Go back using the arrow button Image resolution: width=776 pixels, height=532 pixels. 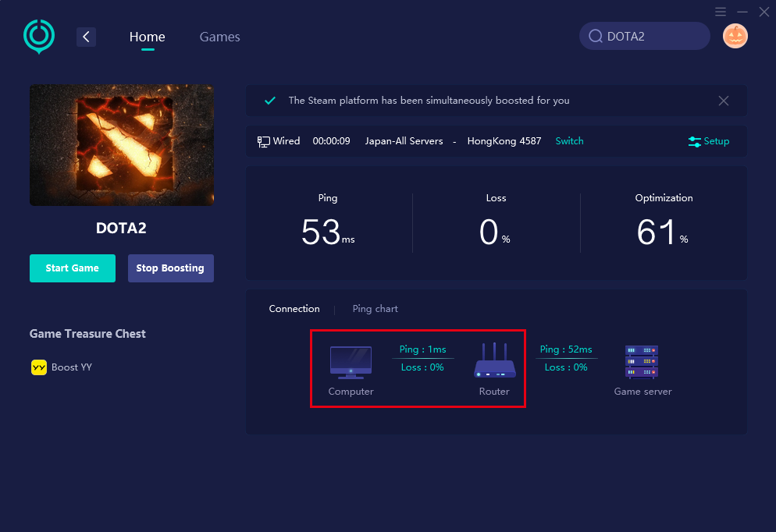click(86, 37)
